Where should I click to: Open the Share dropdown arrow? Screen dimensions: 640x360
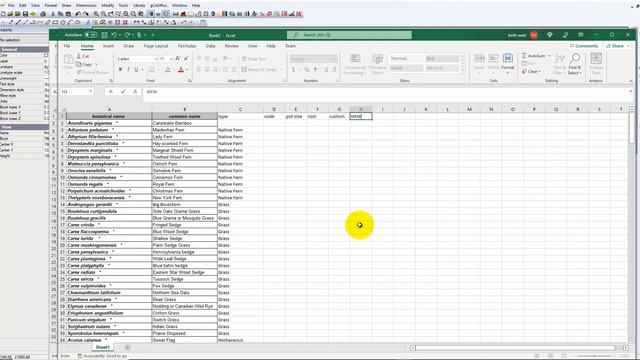pyautogui.click(x=628, y=46)
